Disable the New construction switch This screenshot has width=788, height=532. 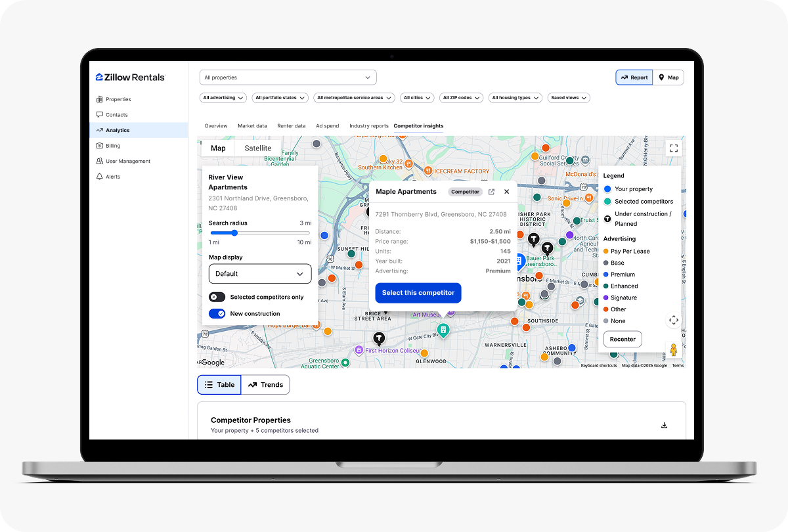click(217, 314)
